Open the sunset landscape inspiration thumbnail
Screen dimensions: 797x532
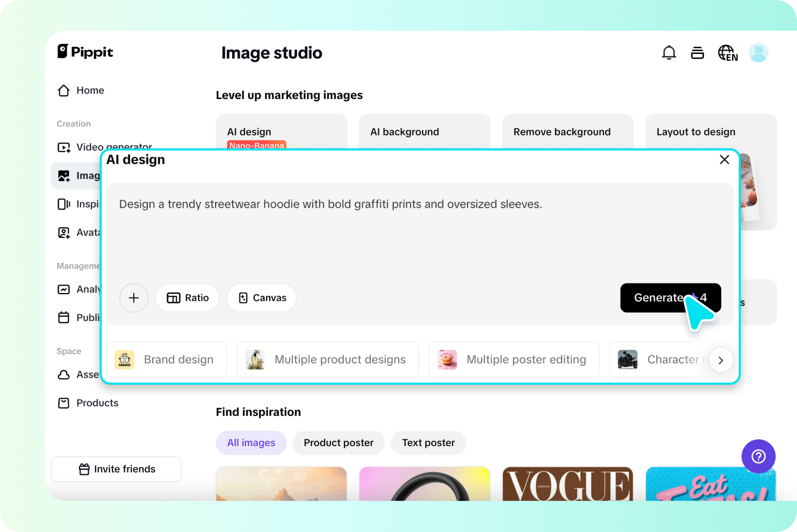click(281, 484)
